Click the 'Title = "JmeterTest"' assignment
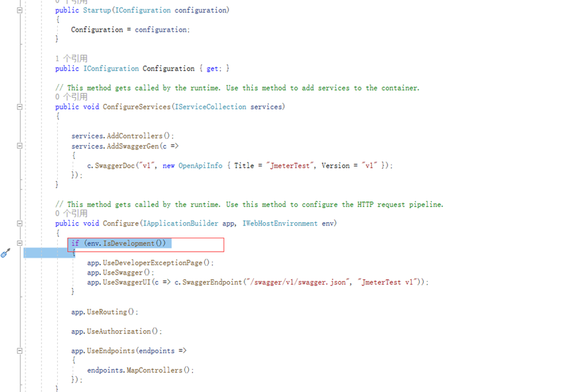This screenshot has height=392, width=581. pyautogui.click(x=274, y=166)
